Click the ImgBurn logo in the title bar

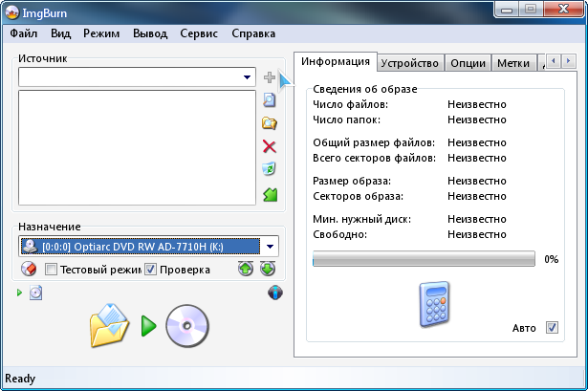11,12
